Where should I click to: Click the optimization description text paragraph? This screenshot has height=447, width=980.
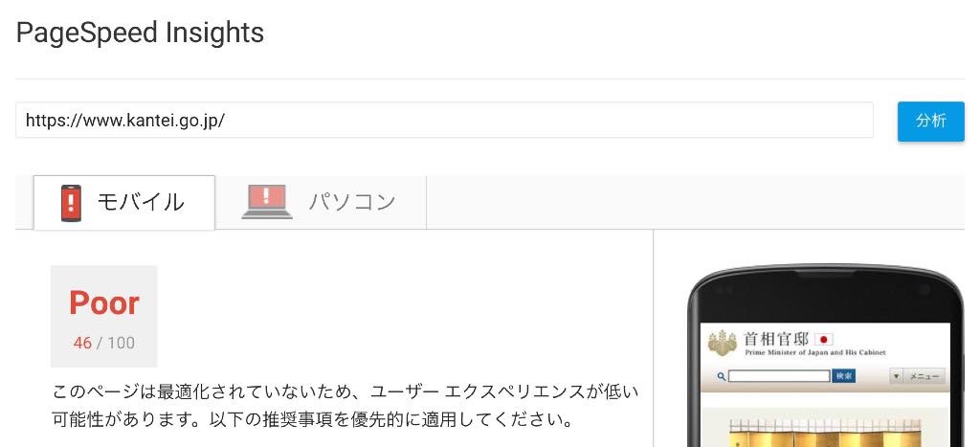345,405
